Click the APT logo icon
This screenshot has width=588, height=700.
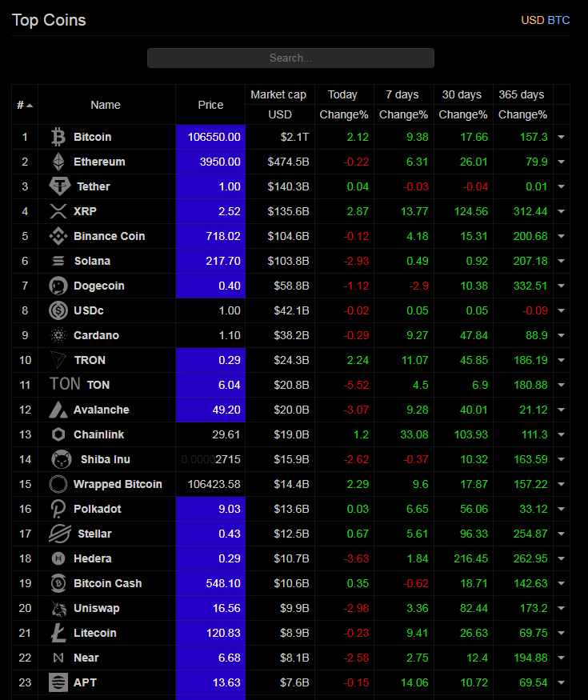[58, 682]
